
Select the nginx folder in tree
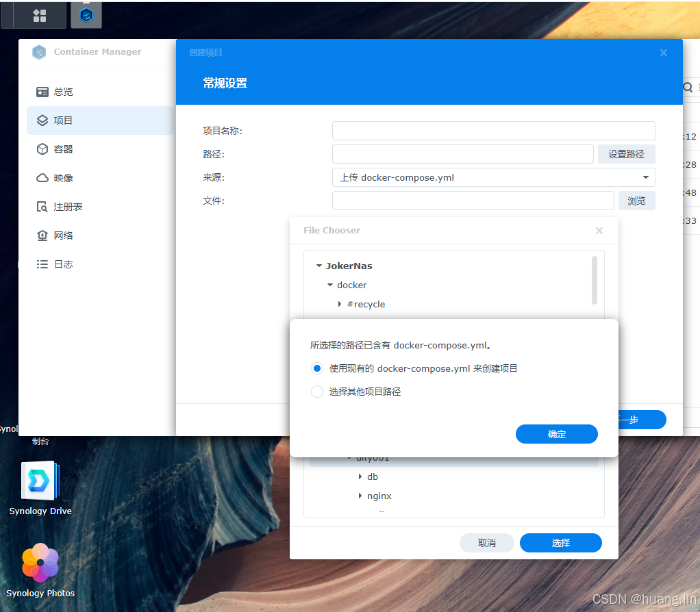pyautogui.click(x=379, y=496)
